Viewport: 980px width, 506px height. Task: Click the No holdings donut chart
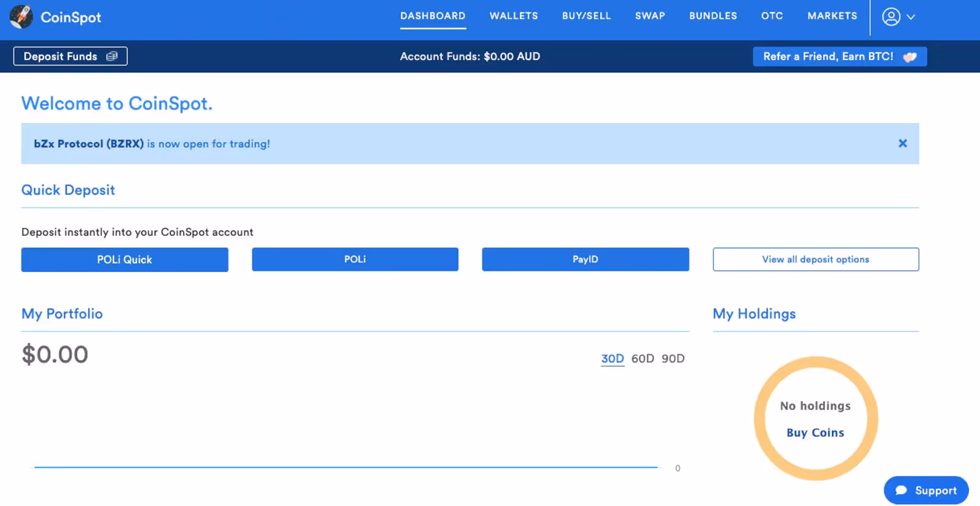click(x=816, y=418)
